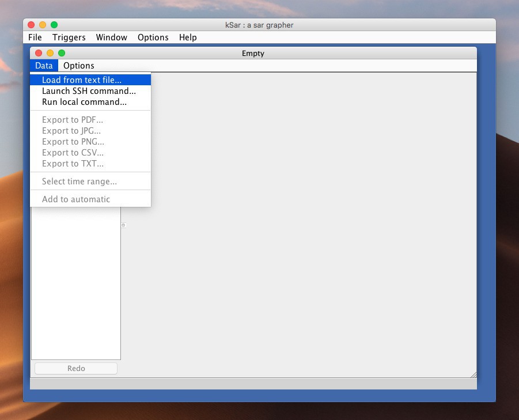Maximize the Empty internal window
Screen dimensions: 519x420
tap(62, 53)
